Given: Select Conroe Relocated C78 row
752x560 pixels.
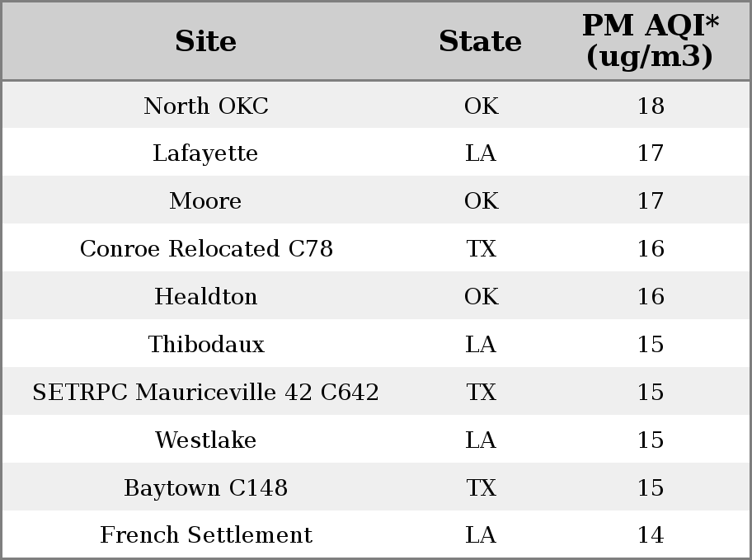Looking at the screenshot, I should pyautogui.click(x=376, y=247).
